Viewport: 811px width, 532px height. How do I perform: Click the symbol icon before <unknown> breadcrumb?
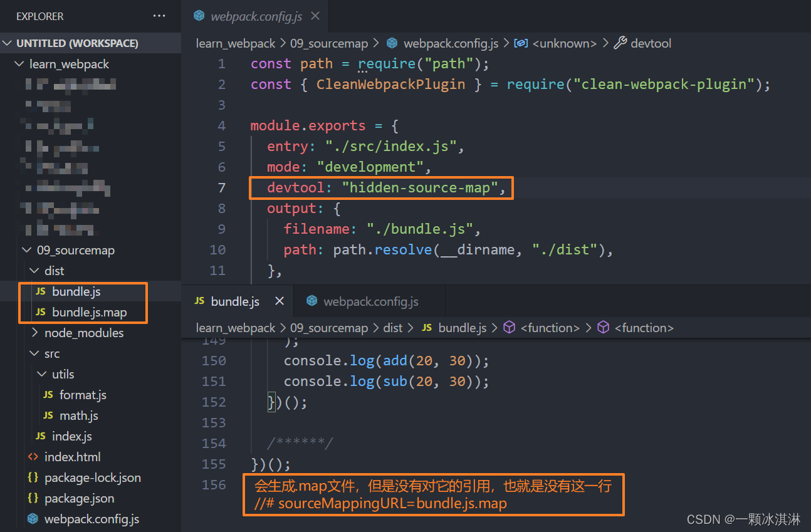tap(520, 43)
